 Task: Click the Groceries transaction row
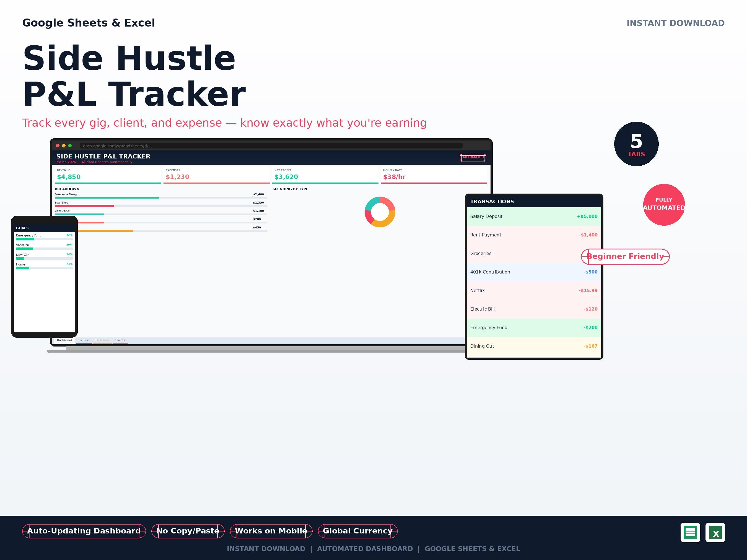(534, 254)
